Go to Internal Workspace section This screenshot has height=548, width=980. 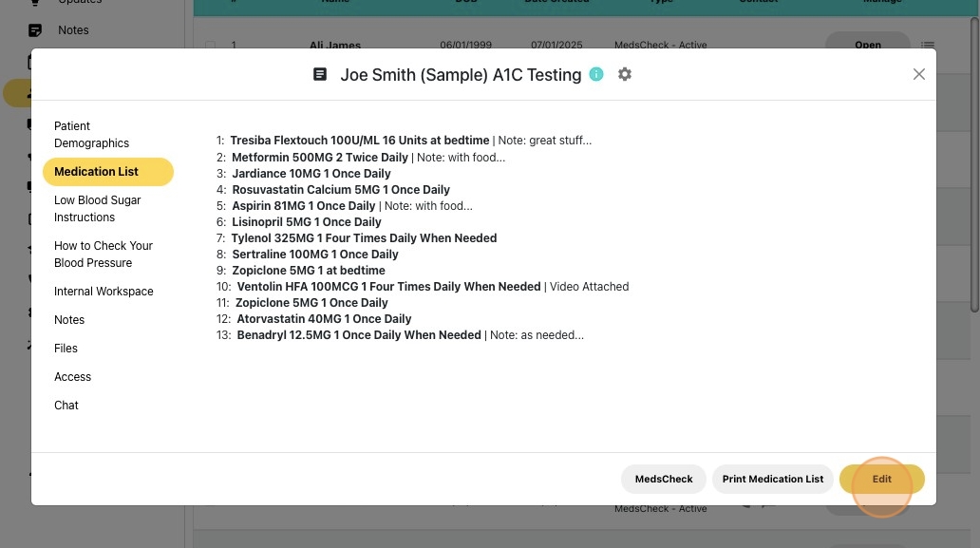point(104,292)
